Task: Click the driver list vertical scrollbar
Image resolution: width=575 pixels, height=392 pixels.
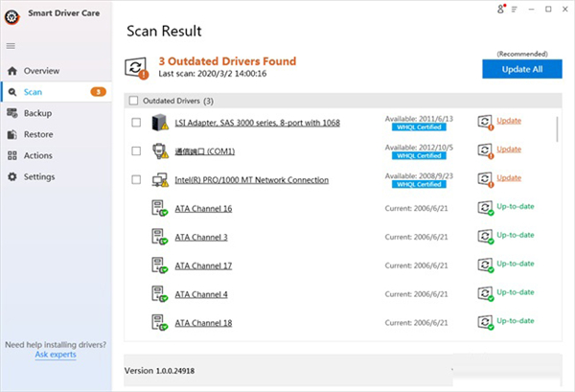Action: pyautogui.click(x=557, y=129)
